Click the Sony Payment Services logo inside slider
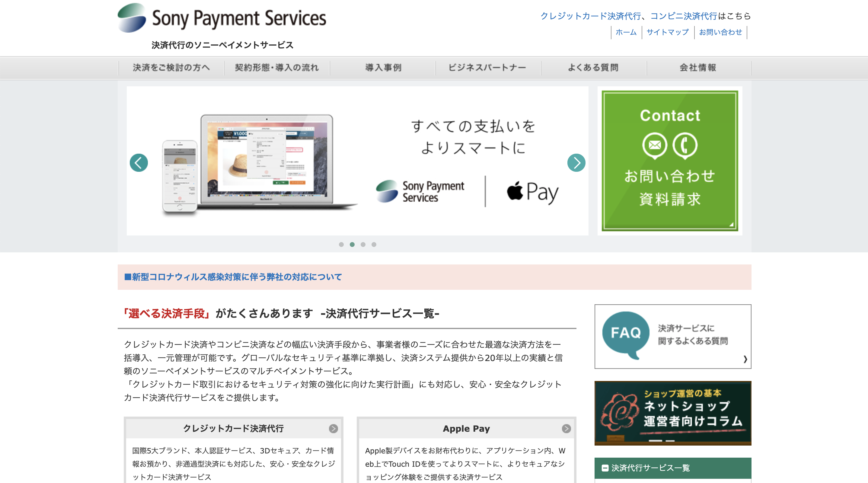The image size is (868, 483). coord(420,191)
